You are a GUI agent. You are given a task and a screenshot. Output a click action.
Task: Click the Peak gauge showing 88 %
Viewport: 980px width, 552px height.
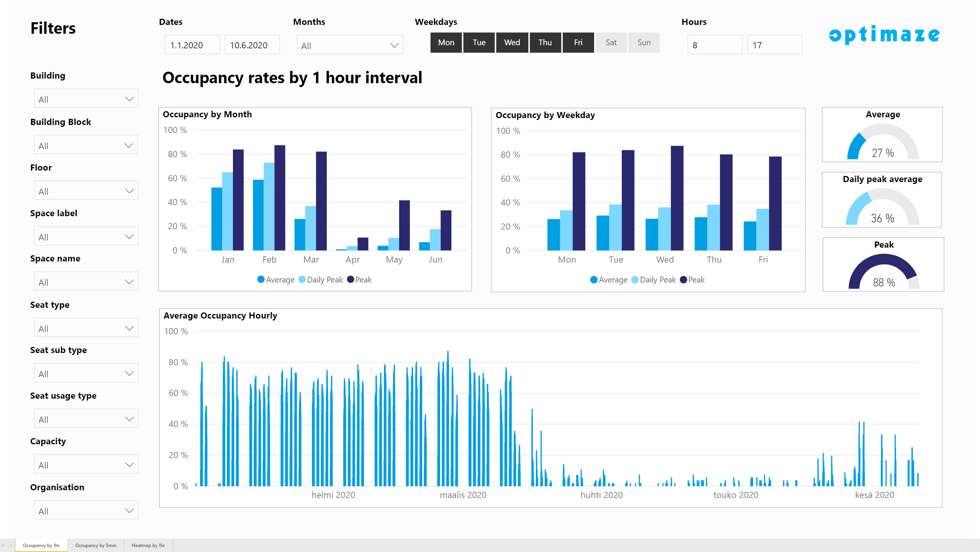pos(883,271)
